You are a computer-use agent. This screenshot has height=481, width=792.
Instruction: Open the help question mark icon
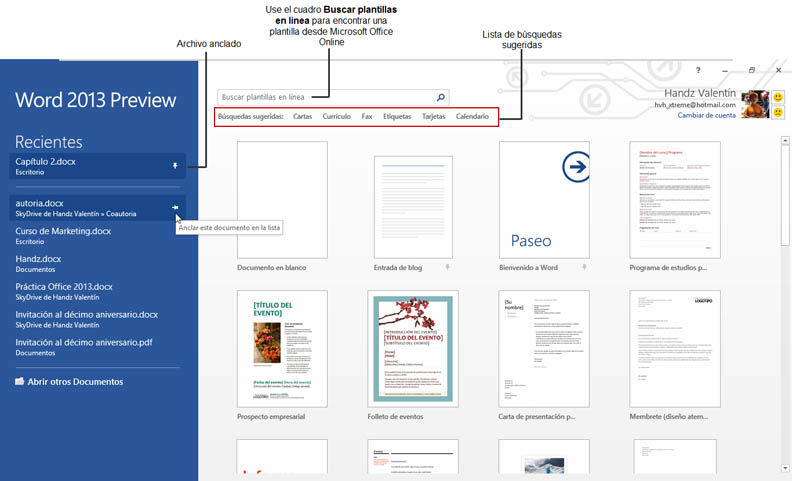[698, 70]
